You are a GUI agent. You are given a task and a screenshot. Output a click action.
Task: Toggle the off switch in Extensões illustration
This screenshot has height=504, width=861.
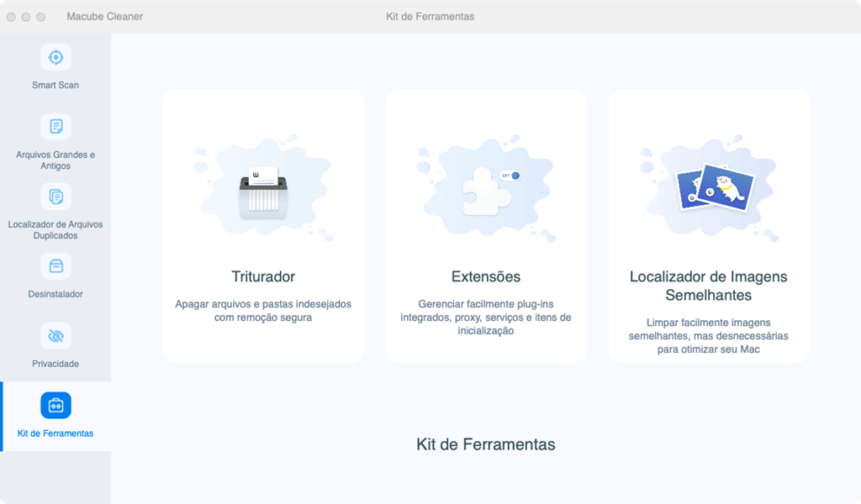click(x=510, y=176)
